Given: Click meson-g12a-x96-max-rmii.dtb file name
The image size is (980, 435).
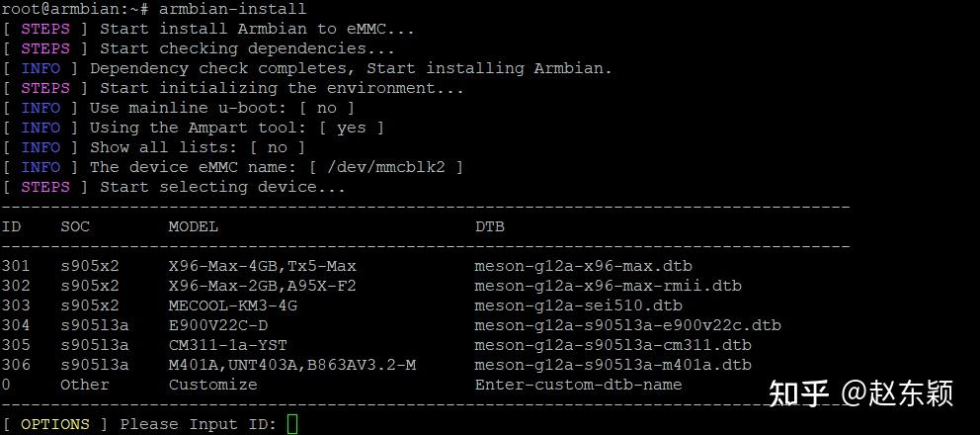Looking at the screenshot, I should [608, 286].
